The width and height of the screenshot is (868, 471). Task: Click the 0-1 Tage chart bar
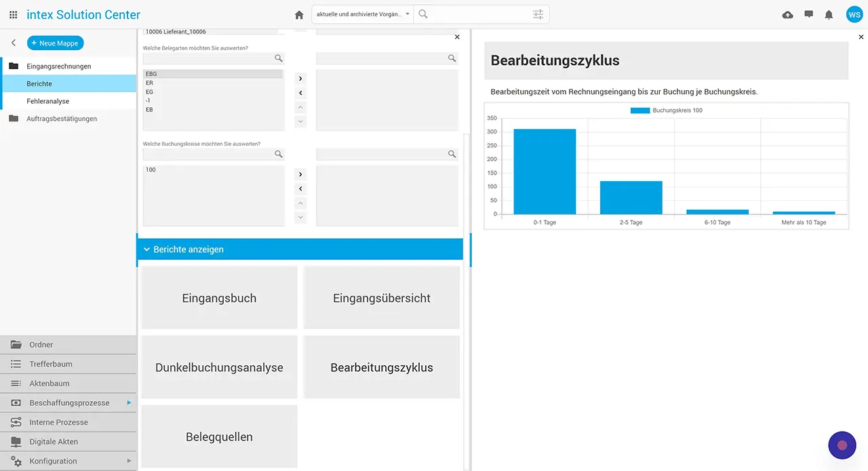(x=545, y=172)
